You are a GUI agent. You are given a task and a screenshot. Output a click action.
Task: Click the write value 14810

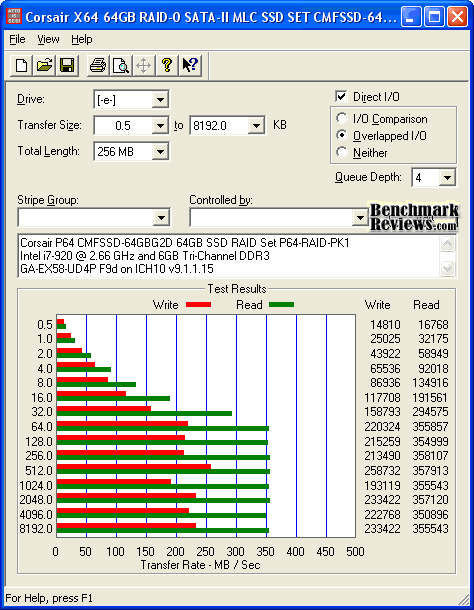point(385,324)
